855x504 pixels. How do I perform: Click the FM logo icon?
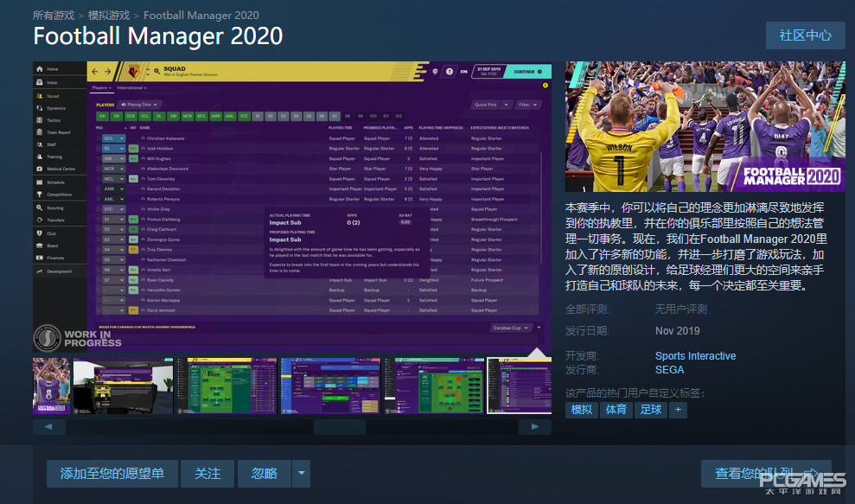(x=464, y=72)
